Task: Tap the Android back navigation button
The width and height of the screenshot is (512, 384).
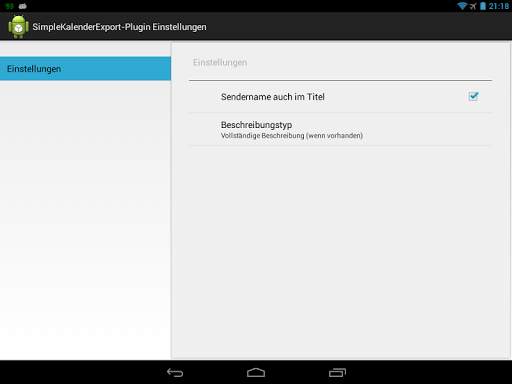Action: [175, 372]
